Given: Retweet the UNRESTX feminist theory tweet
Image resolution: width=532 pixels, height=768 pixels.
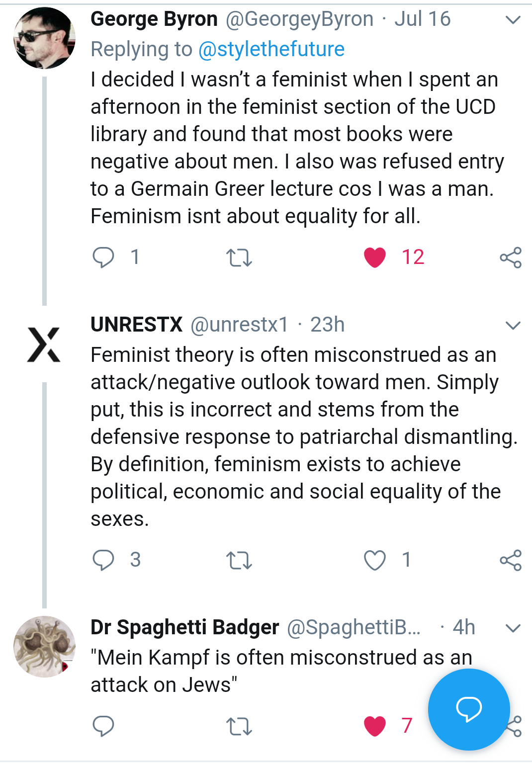Looking at the screenshot, I should pos(239,560).
